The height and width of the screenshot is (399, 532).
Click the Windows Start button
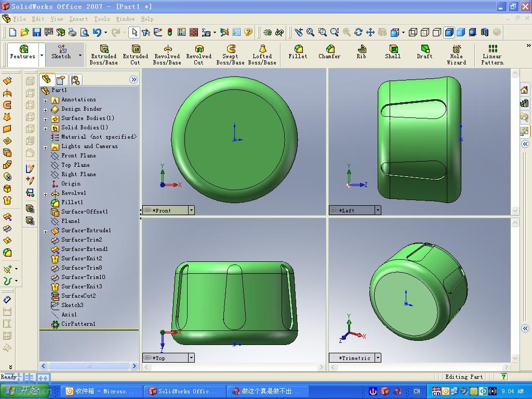click(x=24, y=391)
